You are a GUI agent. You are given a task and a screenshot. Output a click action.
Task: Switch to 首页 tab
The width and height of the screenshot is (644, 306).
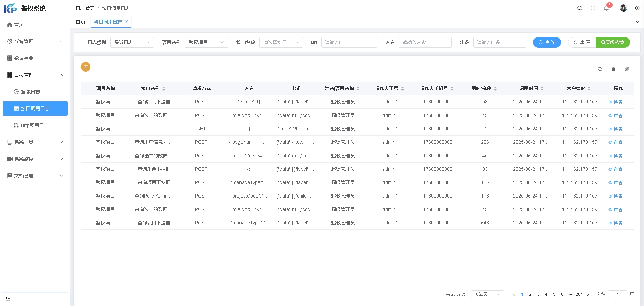coord(80,22)
